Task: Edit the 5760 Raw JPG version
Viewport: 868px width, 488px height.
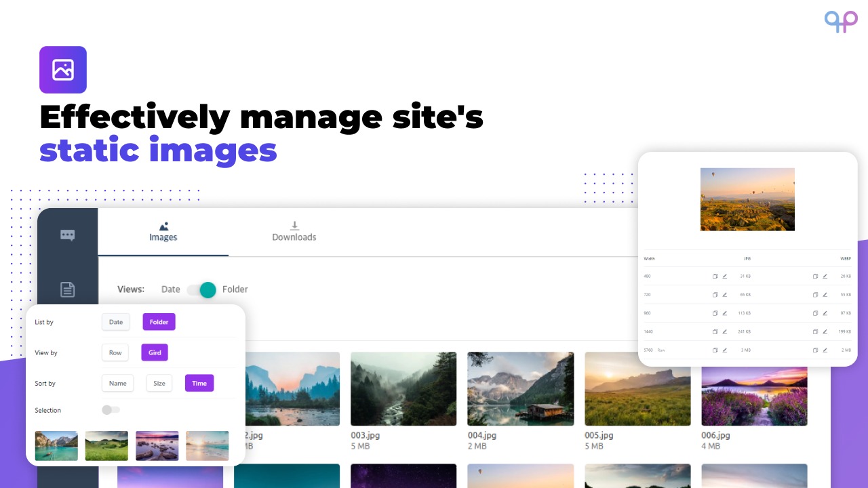Action: pyautogui.click(x=724, y=350)
